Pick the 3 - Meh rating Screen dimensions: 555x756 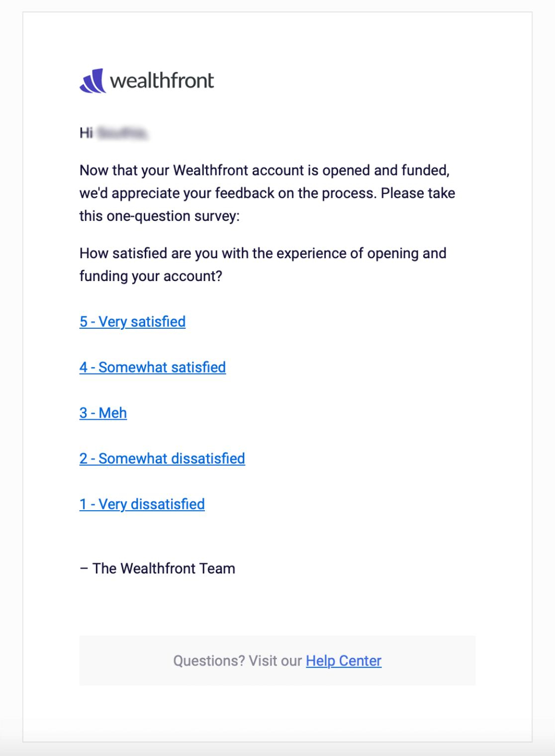click(103, 413)
